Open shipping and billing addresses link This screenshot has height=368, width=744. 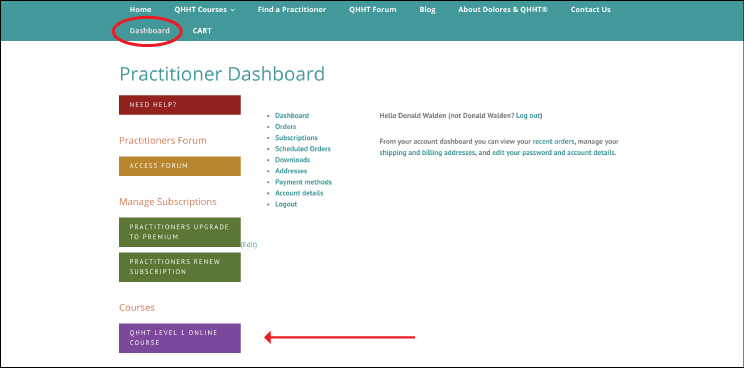coord(427,153)
